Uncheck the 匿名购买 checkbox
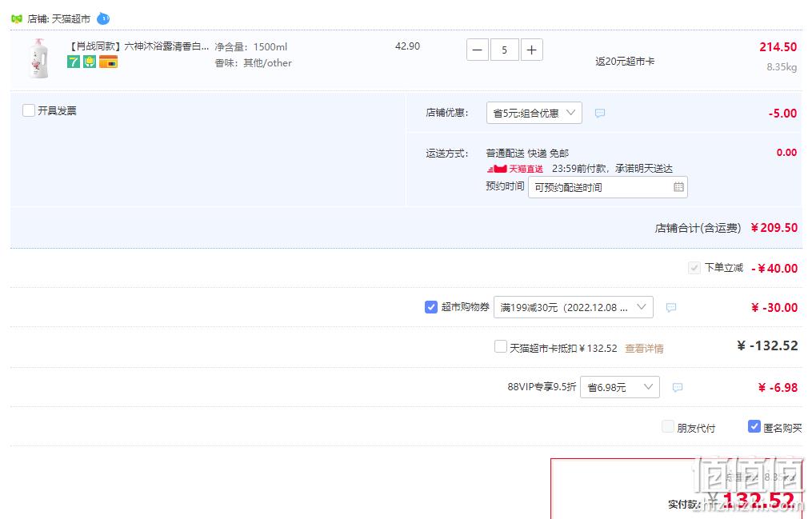Image resolution: width=812 pixels, height=519 pixels. [x=754, y=426]
